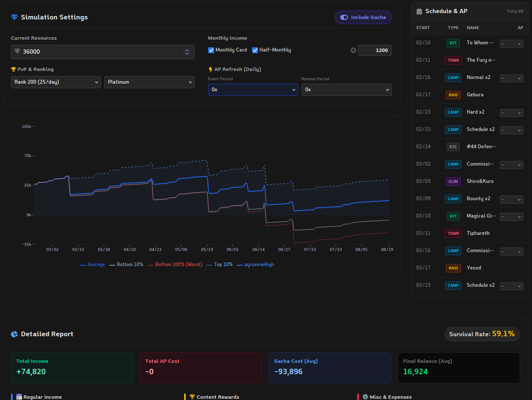Click the ELIM badge for Shiro&Kuro
The height and width of the screenshot is (400, 532).
(453, 182)
